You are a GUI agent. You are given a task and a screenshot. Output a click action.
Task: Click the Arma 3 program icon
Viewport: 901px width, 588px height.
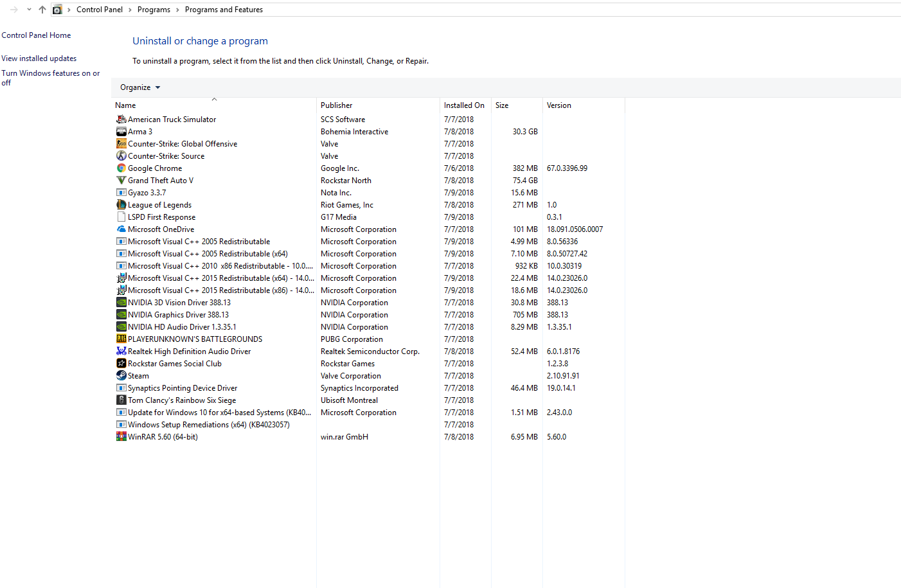[x=121, y=131]
